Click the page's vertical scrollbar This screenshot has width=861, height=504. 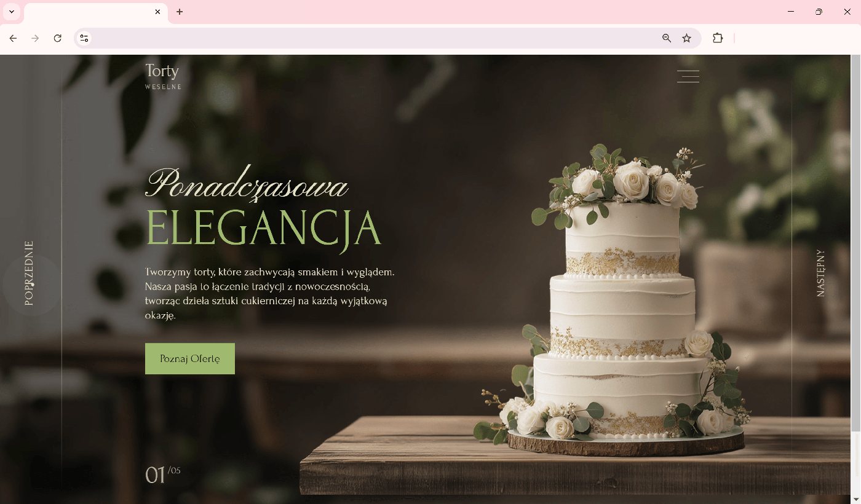click(x=855, y=243)
